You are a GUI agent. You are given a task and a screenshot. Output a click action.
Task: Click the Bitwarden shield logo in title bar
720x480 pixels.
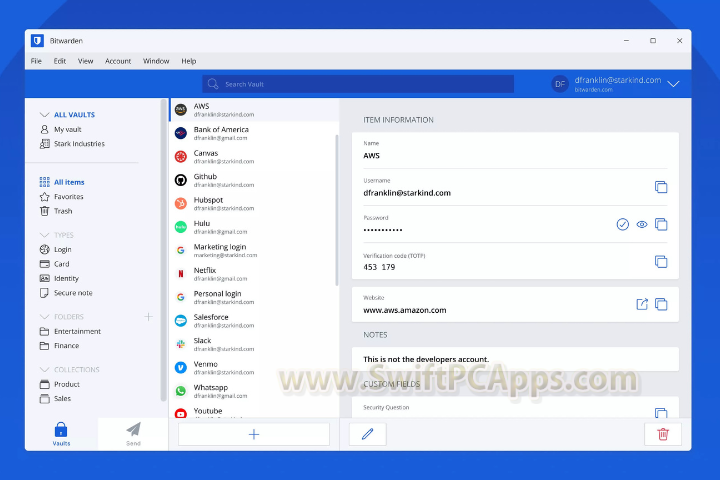[37, 40]
